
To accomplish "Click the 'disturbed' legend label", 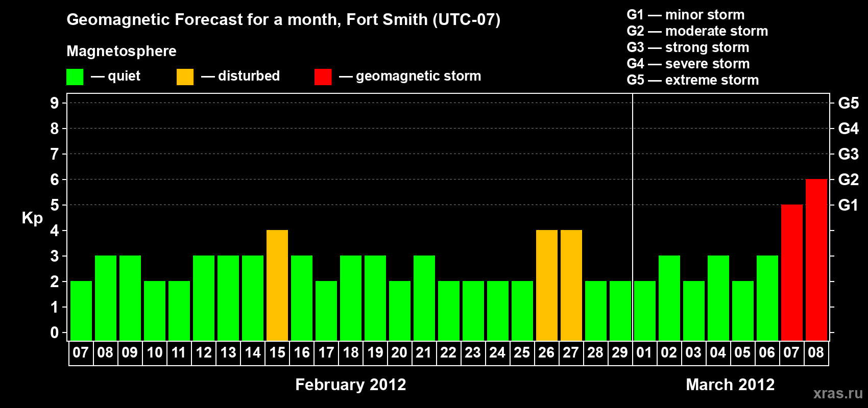I will [249, 76].
